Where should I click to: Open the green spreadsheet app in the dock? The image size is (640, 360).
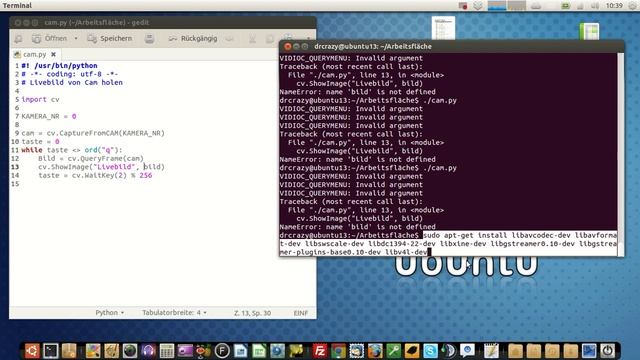(x=259, y=351)
